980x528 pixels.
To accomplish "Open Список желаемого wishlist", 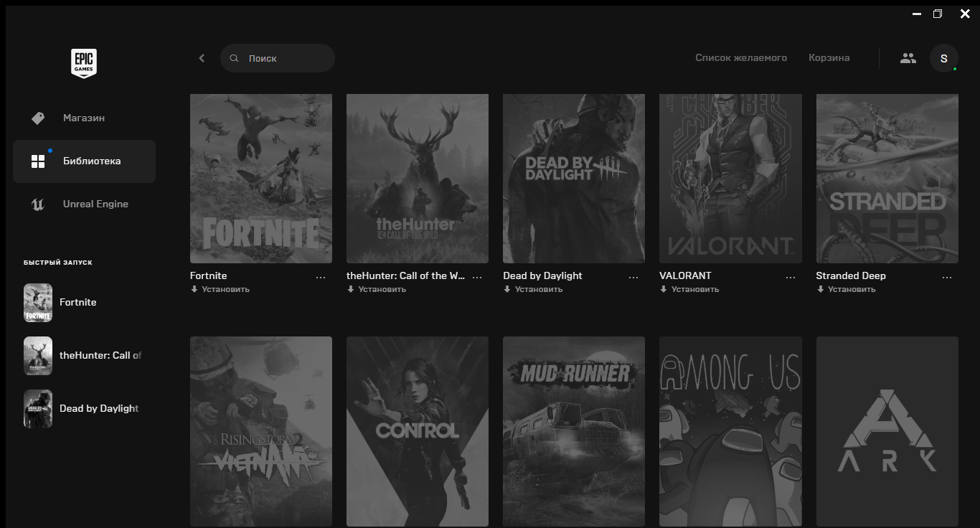I will click(x=741, y=58).
